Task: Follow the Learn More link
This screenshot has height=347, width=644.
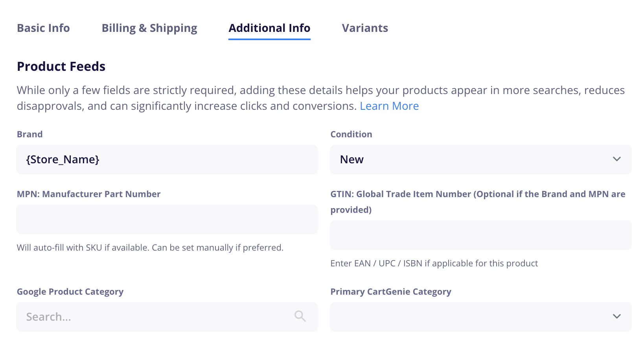Action: pos(389,106)
